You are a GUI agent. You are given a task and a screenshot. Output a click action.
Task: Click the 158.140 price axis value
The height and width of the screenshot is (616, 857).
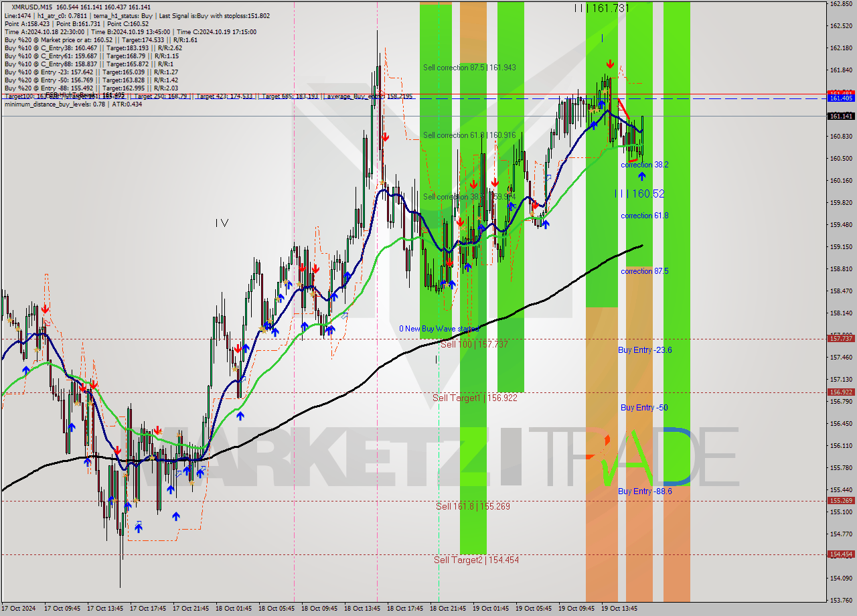[841, 313]
